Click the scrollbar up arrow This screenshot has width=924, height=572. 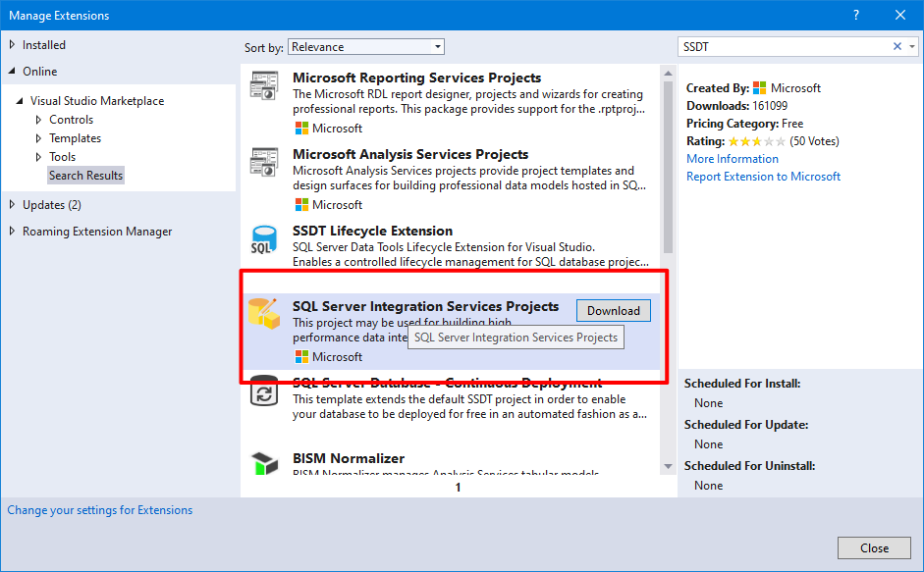668,74
